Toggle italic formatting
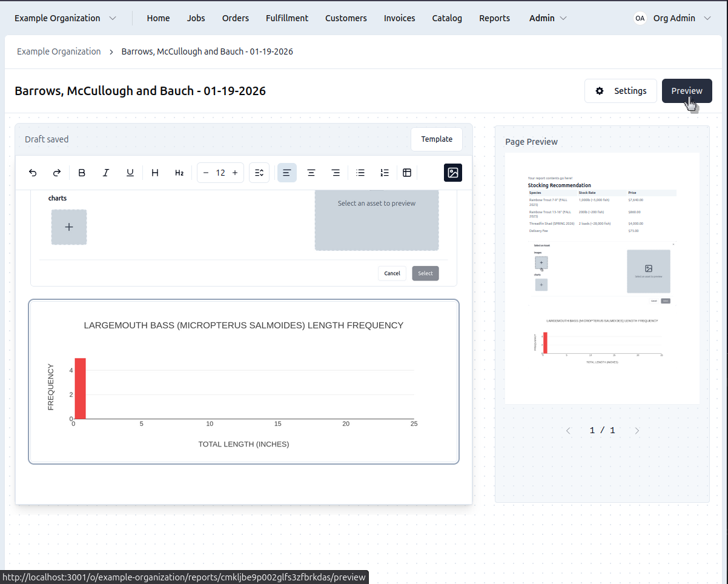 [106, 173]
